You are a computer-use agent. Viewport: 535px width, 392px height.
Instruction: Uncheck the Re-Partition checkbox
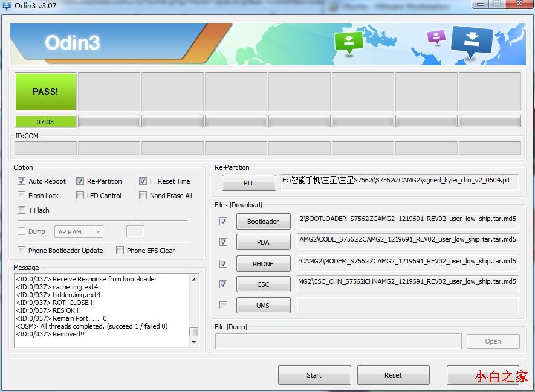coord(80,181)
